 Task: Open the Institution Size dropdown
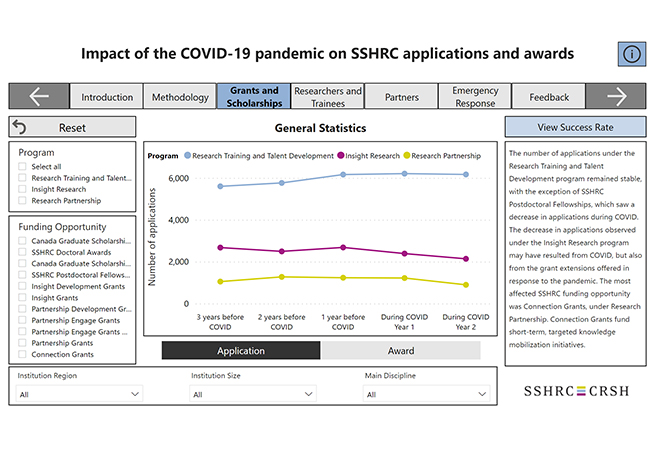(253, 394)
